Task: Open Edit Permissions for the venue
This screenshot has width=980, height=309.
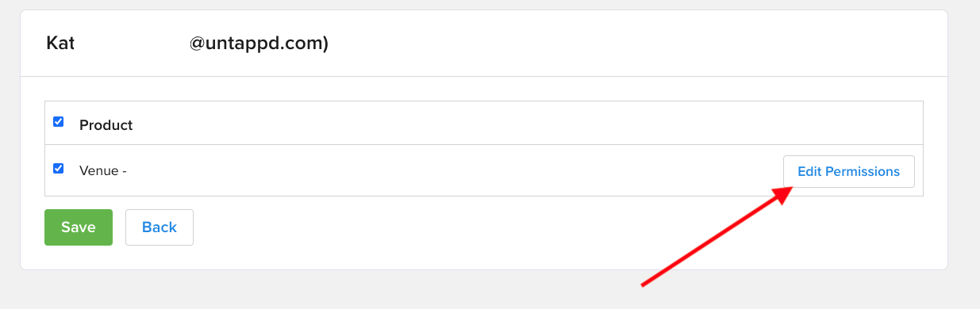Action: pos(848,171)
